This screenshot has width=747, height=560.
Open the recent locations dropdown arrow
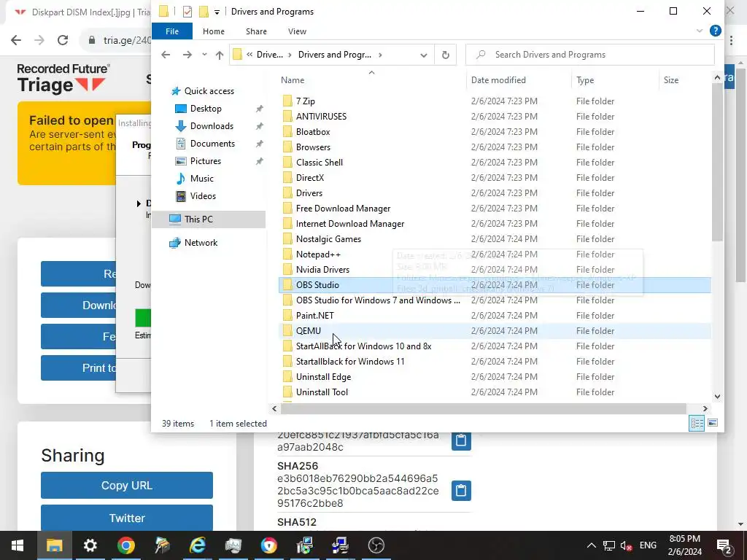204,55
